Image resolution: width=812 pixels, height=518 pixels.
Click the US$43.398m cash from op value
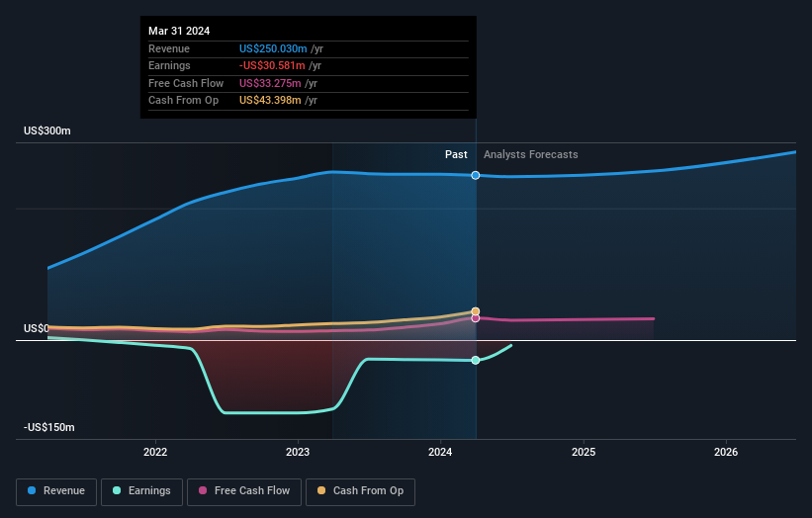pos(270,101)
